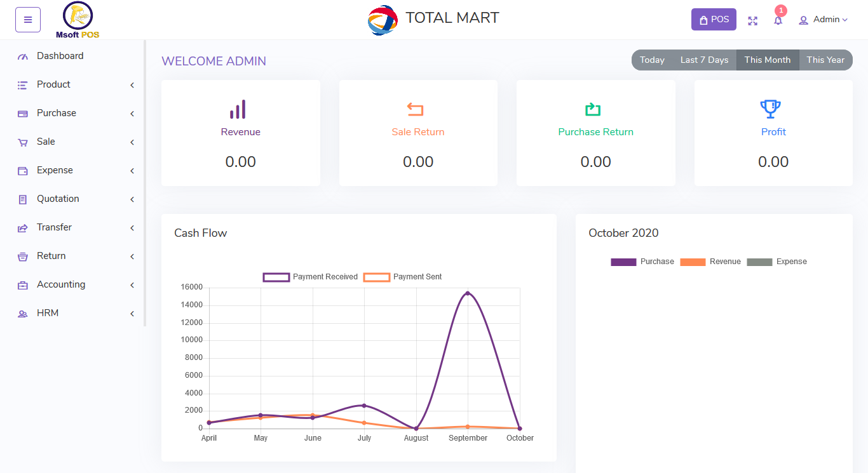Image resolution: width=868 pixels, height=473 pixels.
Task: Click the Total Mart globe logo
Action: (x=383, y=20)
